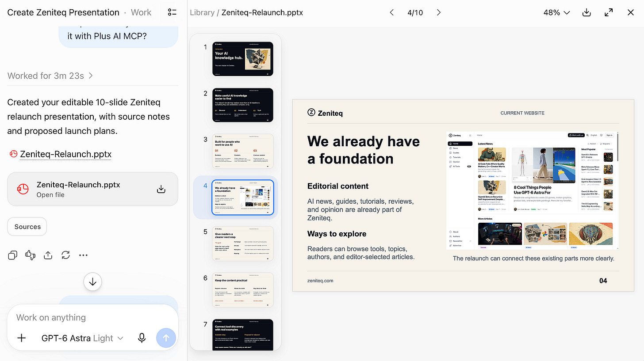Download the presentation from the viewer toolbar
This screenshot has height=361, width=644.
coord(586,12)
